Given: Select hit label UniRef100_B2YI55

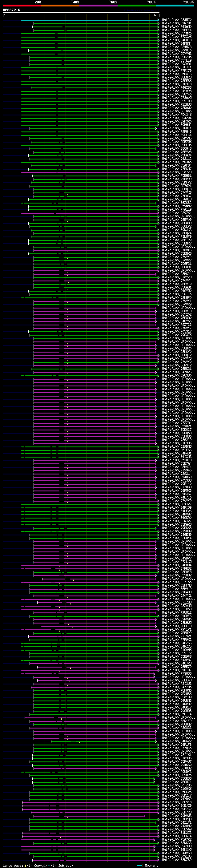Looking at the screenshot, I should 177,582.
